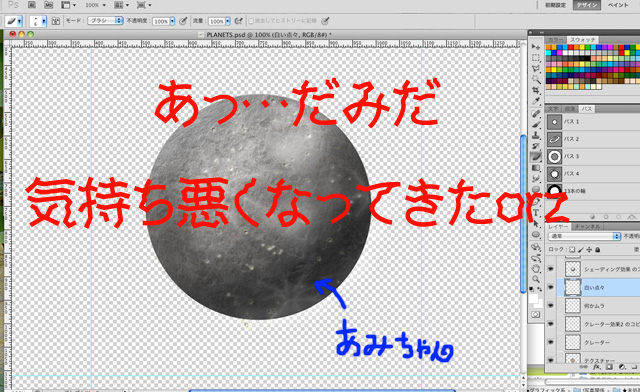Image resolution: width=640 pixels, height=392 pixels.
Task: Select the Move tool
Action: click(x=536, y=47)
